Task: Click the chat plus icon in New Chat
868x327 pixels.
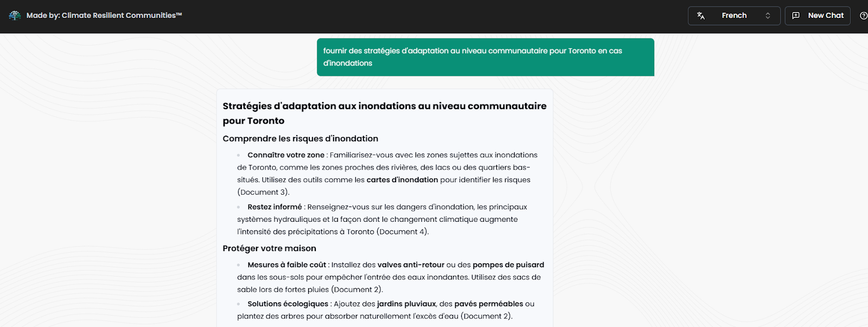Action: [x=796, y=16]
